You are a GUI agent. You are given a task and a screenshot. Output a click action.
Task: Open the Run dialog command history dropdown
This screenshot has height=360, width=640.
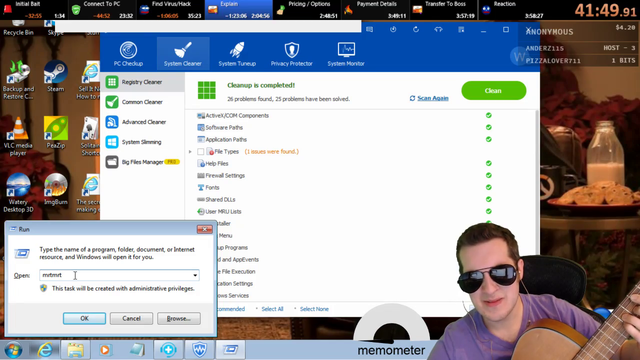coord(195,275)
